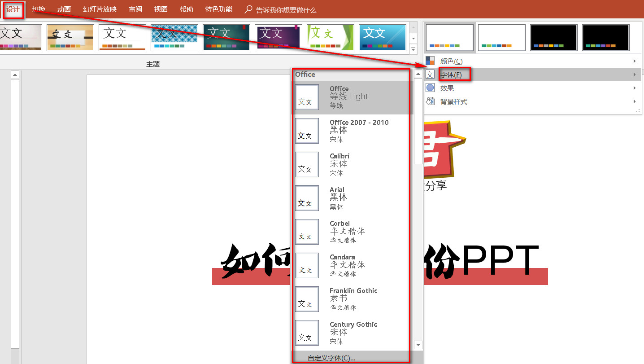Switch to the 切换 tab
This screenshot has width=644, height=364.
coord(39,9)
